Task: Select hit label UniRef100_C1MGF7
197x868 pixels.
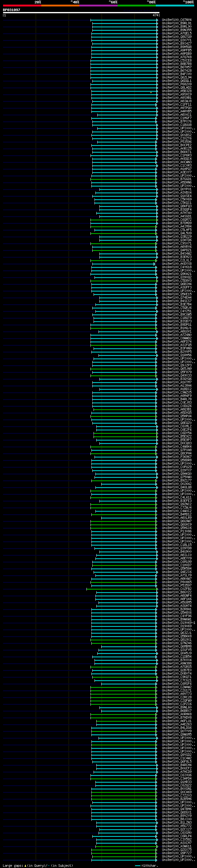Action: coord(177,118)
